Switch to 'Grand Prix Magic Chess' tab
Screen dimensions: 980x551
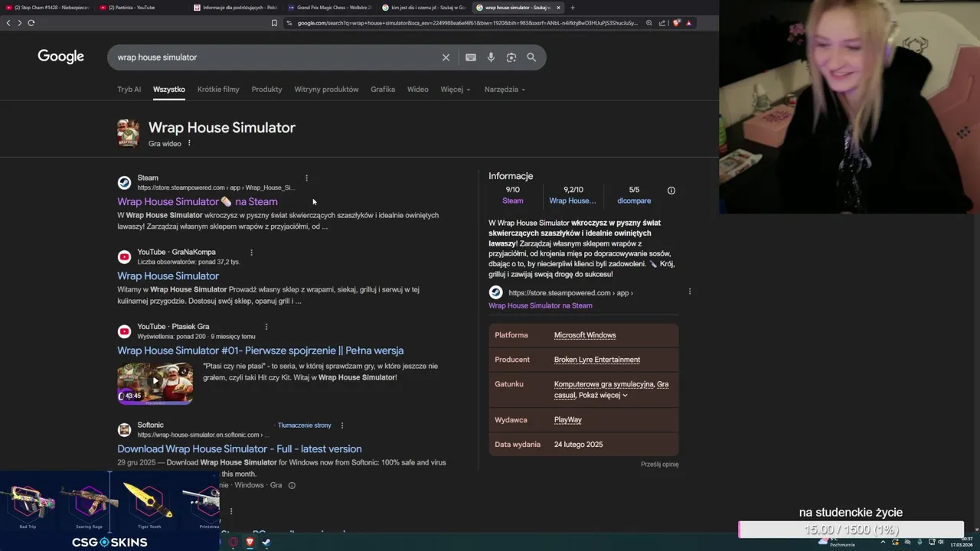pyautogui.click(x=329, y=8)
